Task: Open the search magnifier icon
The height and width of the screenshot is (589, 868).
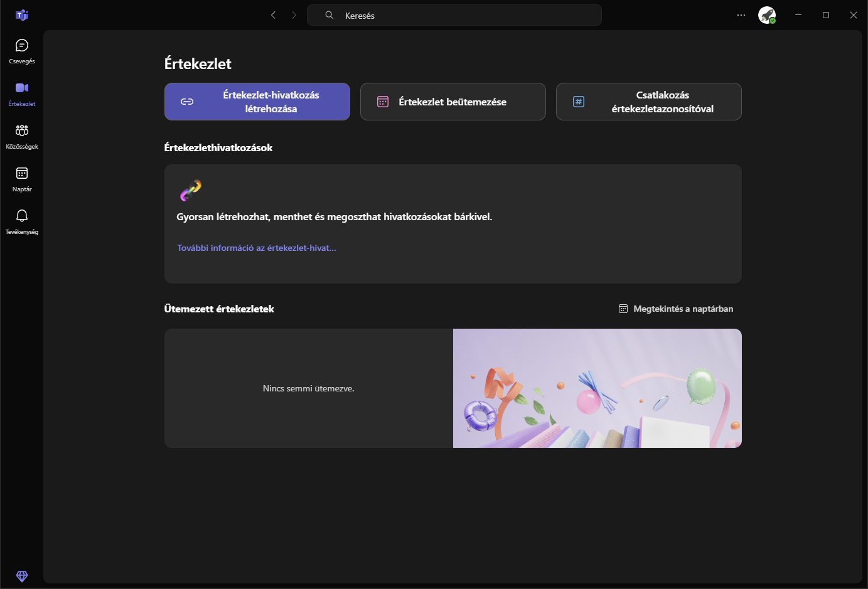Action: pyautogui.click(x=329, y=15)
